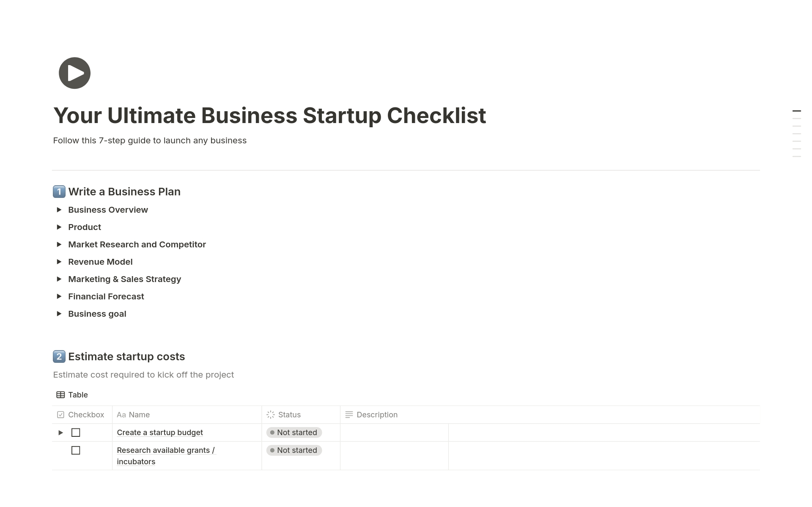Click the number 2 badge beside Estimate startup costs
812x507 pixels.
[x=59, y=356]
